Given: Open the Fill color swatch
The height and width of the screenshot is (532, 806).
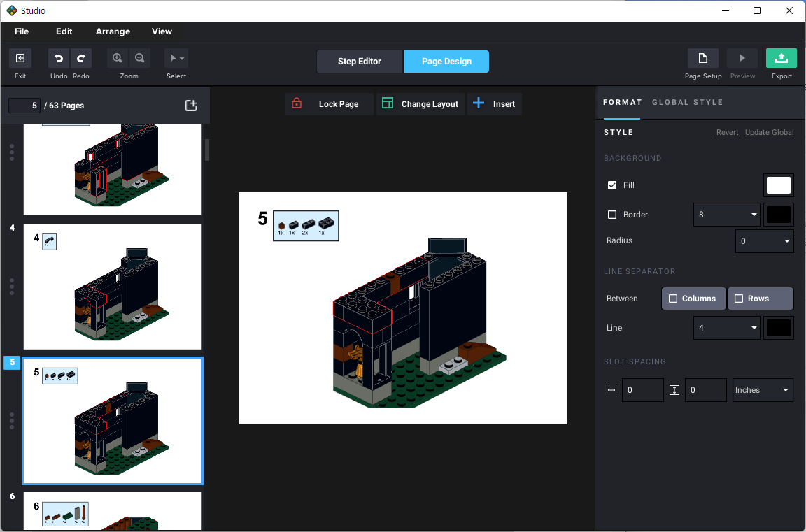Looking at the screenshot, I should coord(778,185).
